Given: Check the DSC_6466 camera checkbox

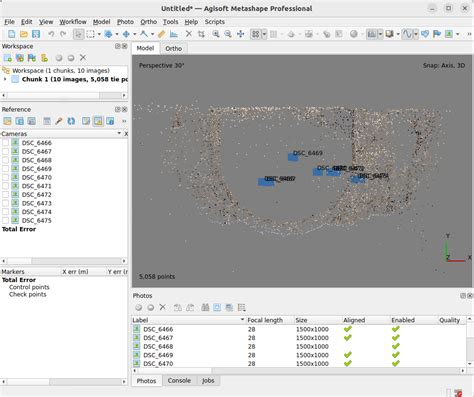Looking at the screenshot, I should coord(5,143).
